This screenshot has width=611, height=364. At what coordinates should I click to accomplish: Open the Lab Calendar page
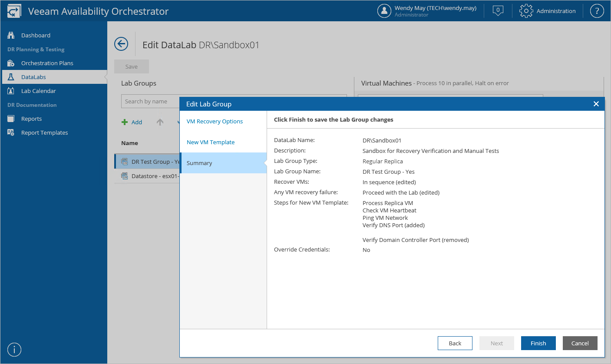click(38, 91)
